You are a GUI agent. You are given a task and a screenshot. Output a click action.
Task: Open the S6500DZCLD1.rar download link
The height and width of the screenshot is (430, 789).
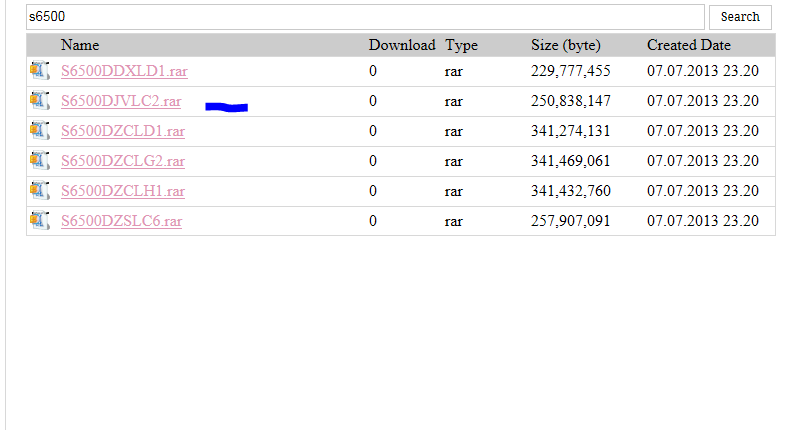pos(123,131)
